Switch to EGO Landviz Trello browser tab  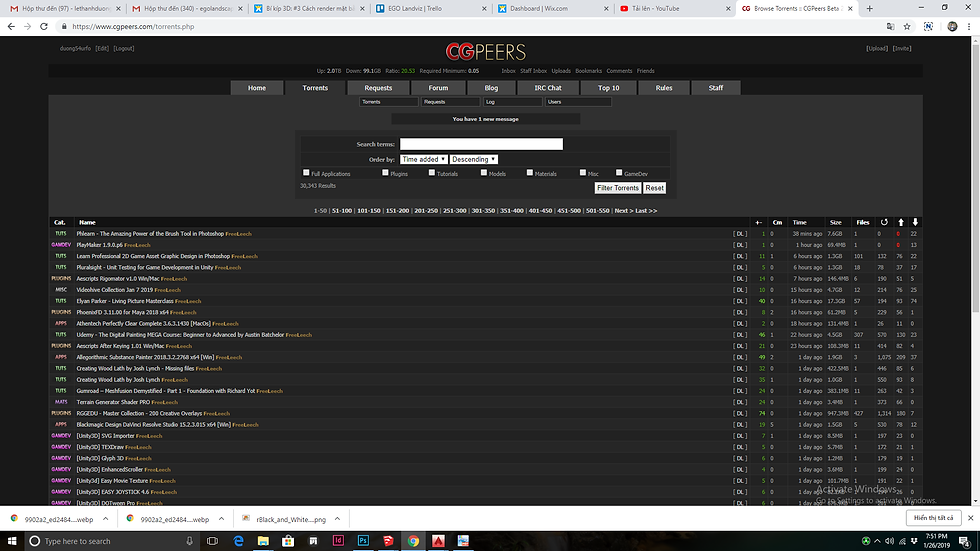click(430, 8)
